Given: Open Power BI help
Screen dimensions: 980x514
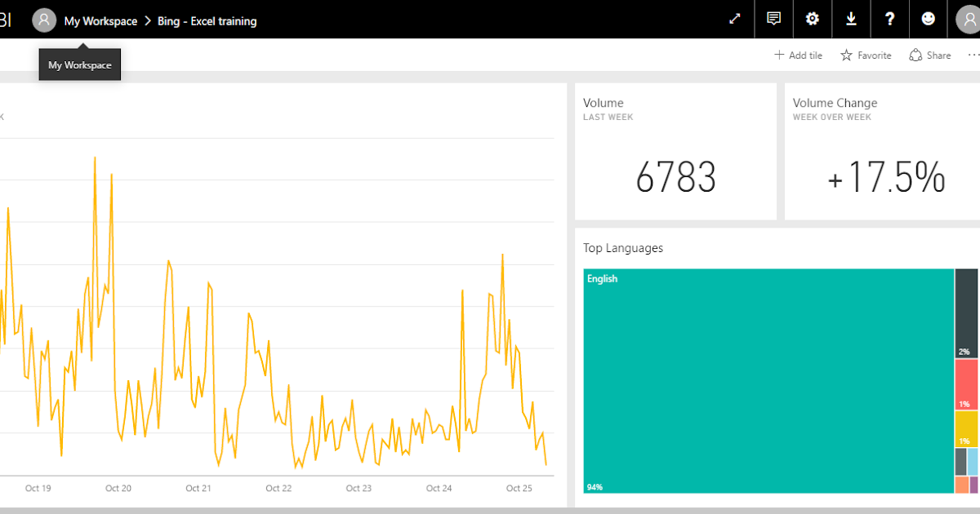Looking at the screenshot, I should coord(889,19).
